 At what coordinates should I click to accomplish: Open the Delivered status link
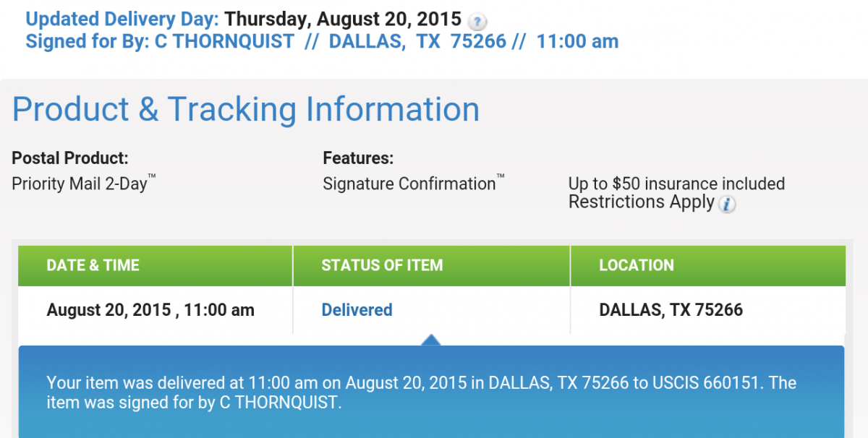tap(357, 310)
